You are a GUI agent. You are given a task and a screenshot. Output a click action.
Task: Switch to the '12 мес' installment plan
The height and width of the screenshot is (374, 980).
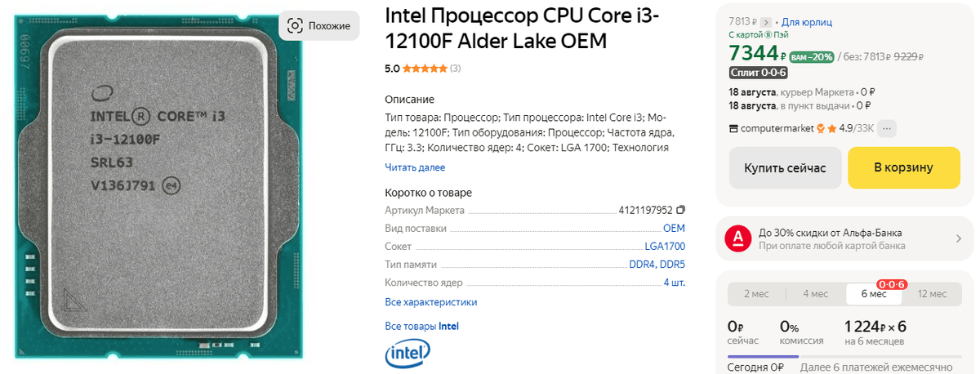[932, 294]
